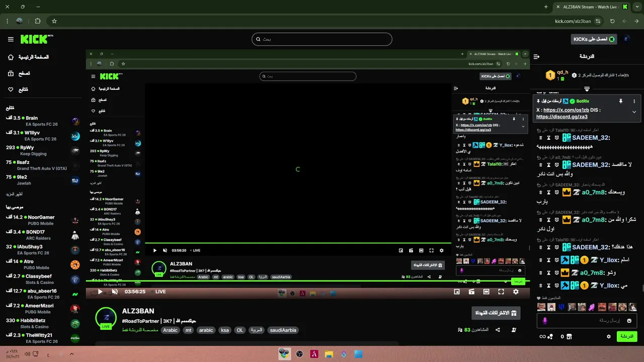Click the large ALZ3BAN channel name below the player

tap(138, 311)
